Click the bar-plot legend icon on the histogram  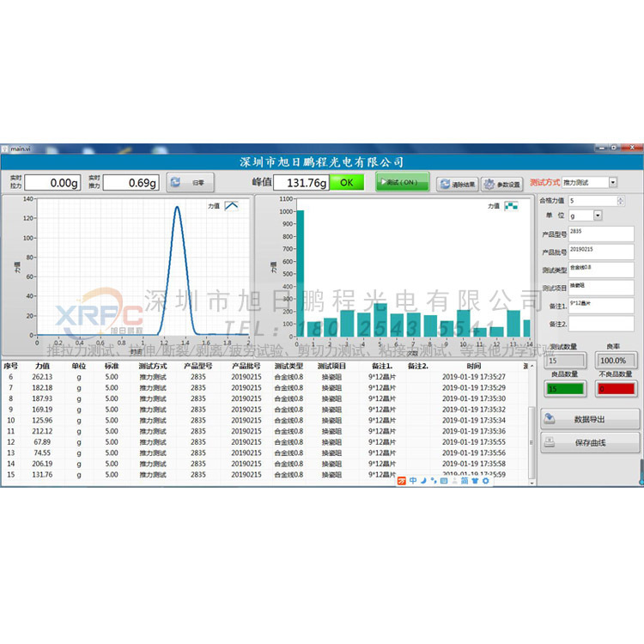click(x=511, y=206)
